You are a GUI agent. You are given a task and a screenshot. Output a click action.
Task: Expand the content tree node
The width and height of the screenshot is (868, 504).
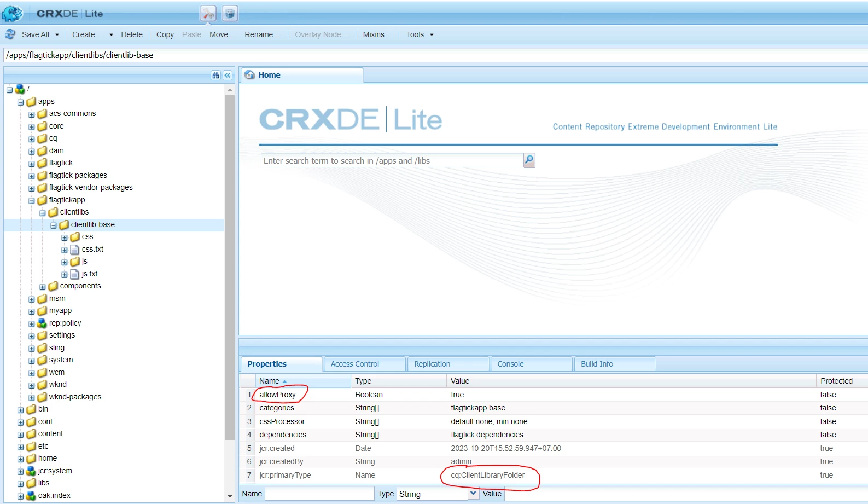20,435
